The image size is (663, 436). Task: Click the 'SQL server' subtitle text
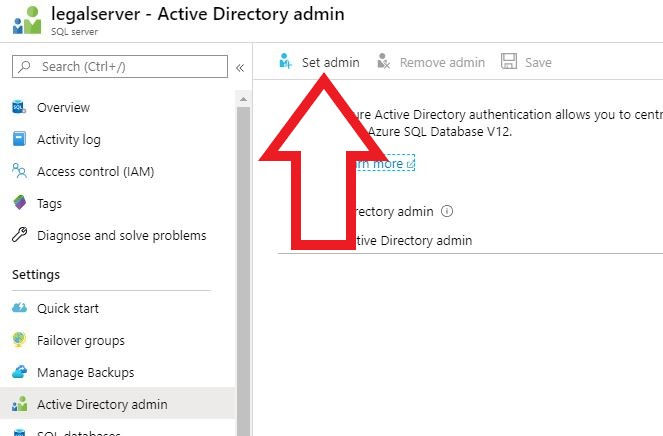[74, 32]
